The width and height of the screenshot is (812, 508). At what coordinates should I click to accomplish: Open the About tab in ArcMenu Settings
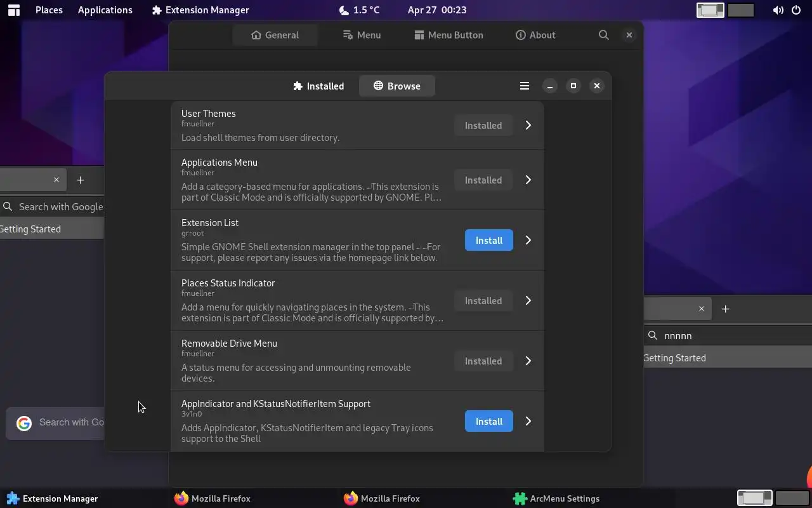tap(535, 35)
